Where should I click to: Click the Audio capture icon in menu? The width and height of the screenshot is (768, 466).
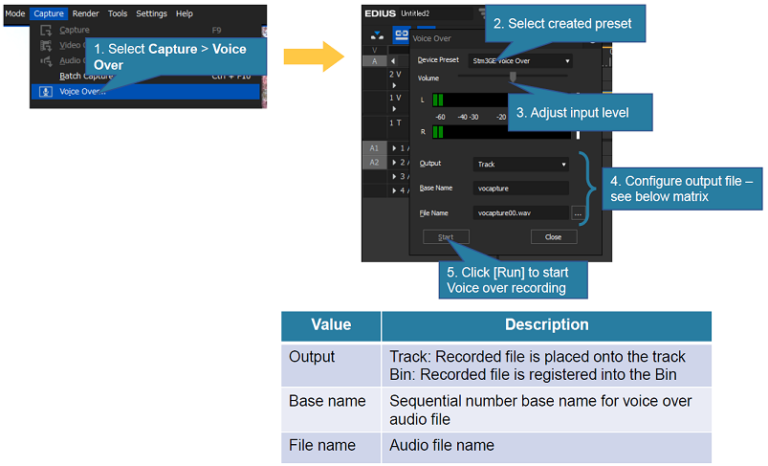tap(46, 61)
